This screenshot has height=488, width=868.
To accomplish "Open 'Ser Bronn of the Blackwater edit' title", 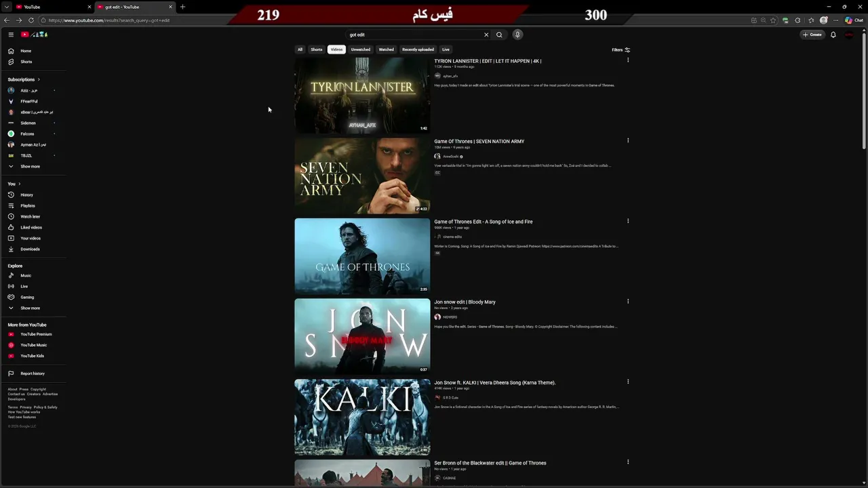I will pyautogui.click(x=490, y=463).
